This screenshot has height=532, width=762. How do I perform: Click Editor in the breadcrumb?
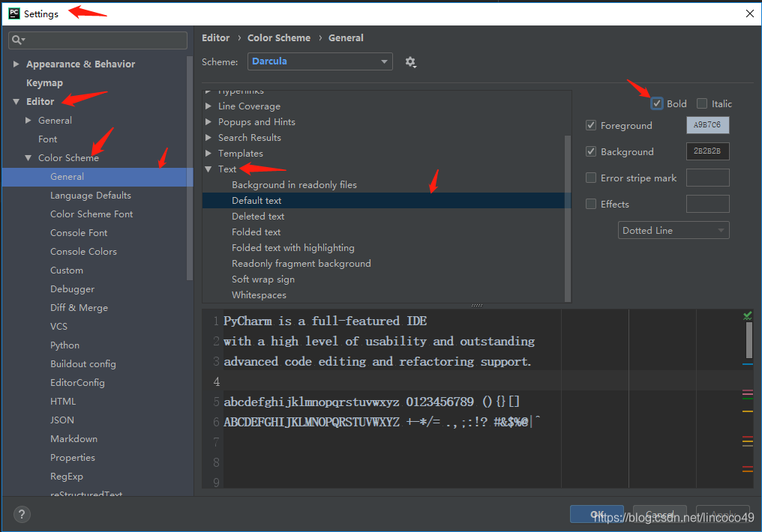(216, 38)
